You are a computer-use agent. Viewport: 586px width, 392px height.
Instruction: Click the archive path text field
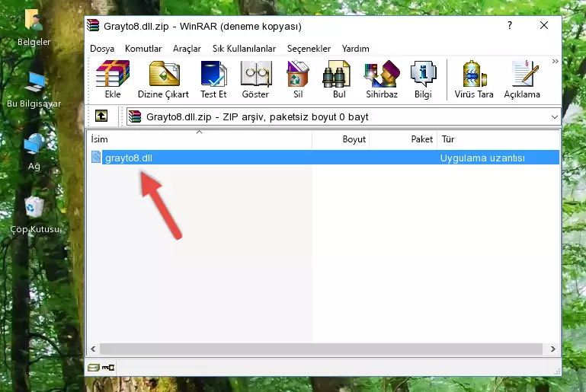tap(344, 117)
